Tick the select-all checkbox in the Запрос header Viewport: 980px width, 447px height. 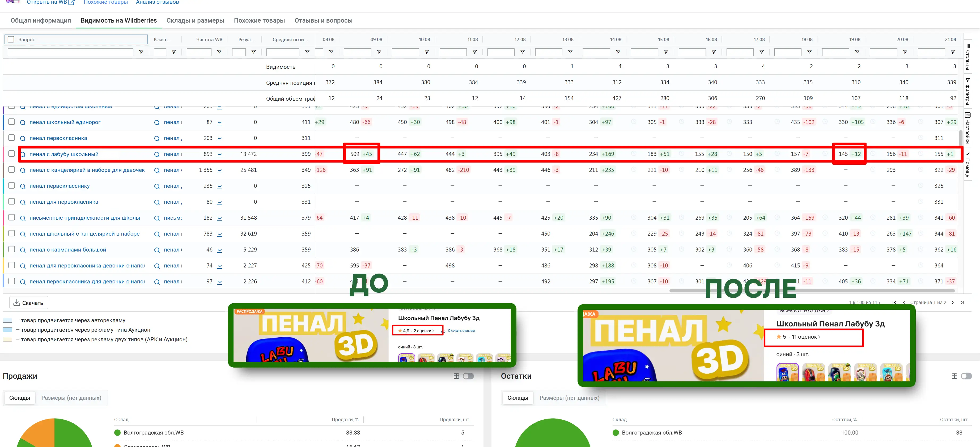[x=11, y=39]
